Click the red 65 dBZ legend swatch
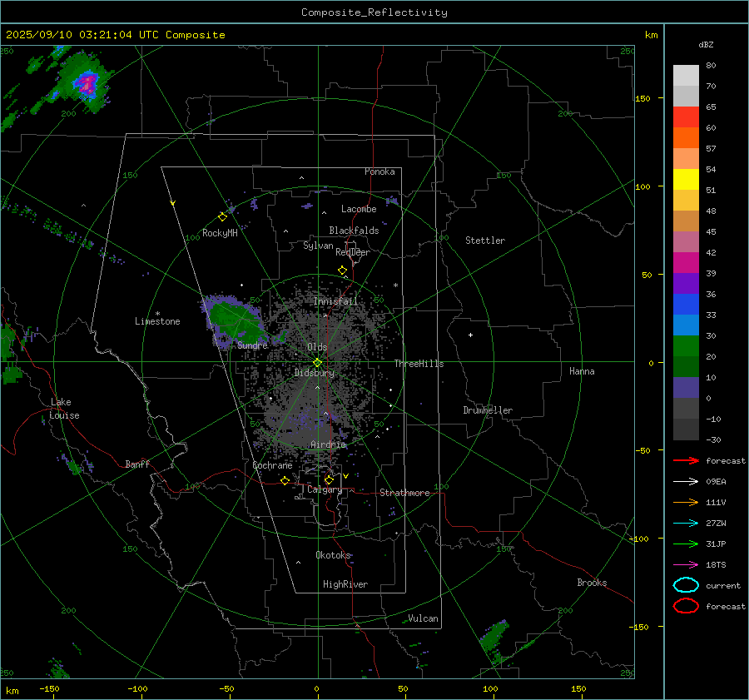The image size is (749, 700). [x=686, y=117]
